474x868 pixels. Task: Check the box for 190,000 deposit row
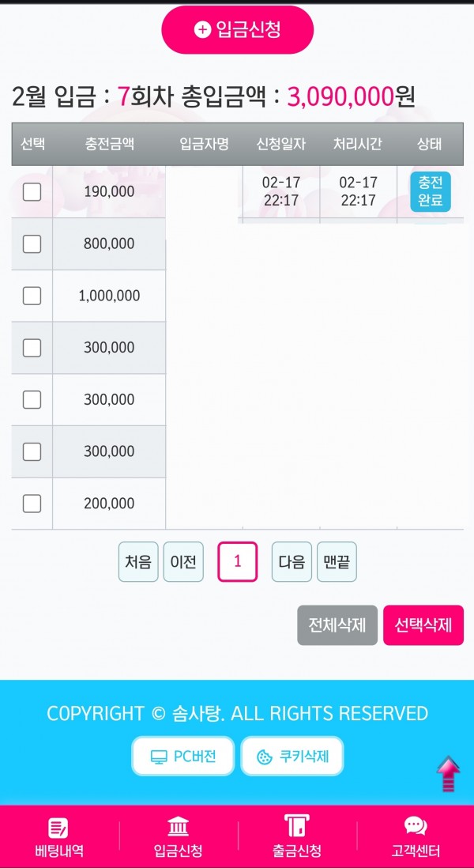click(x=32, y=192)
